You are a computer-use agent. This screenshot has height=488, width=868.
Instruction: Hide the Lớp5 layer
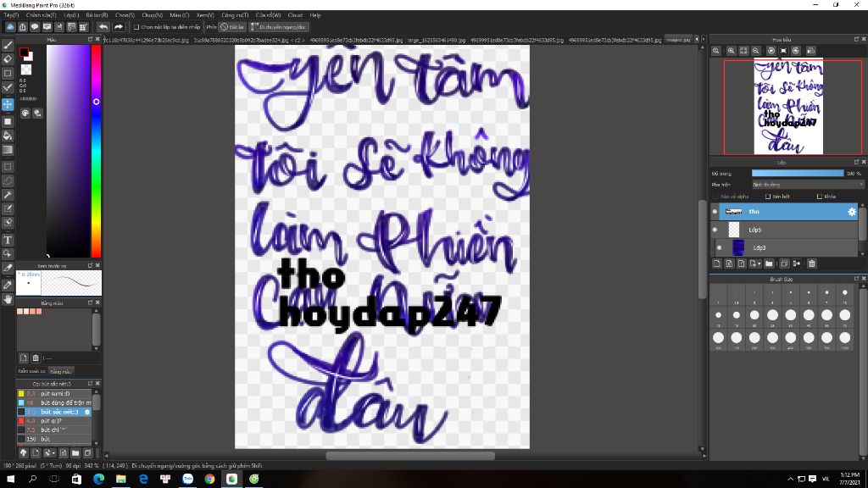tap(715, 230)
